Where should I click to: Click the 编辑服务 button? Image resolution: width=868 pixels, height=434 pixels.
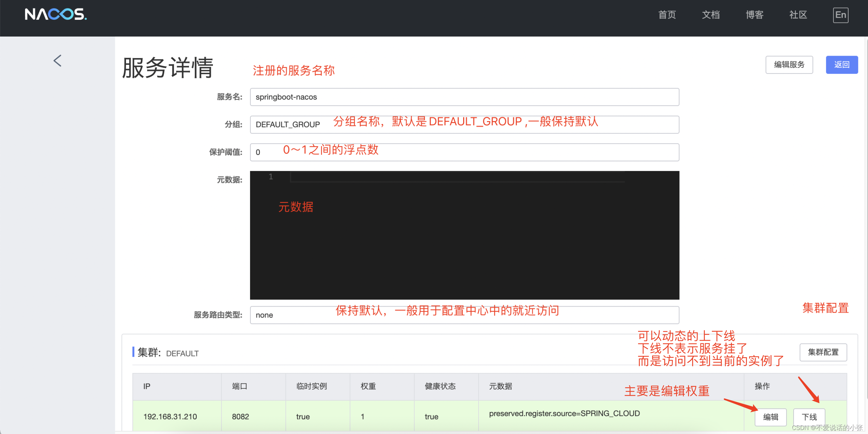tap(789, 65)
